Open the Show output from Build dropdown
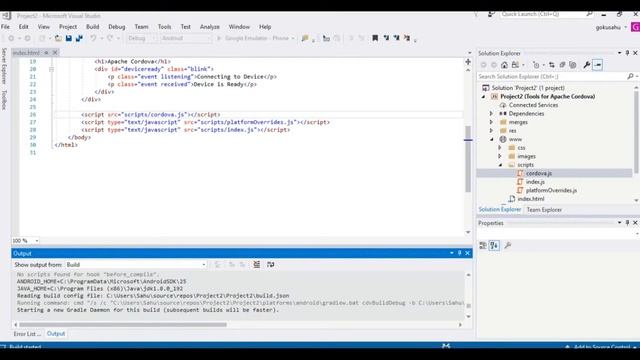The image size is (640, 360). pos(136,264)
